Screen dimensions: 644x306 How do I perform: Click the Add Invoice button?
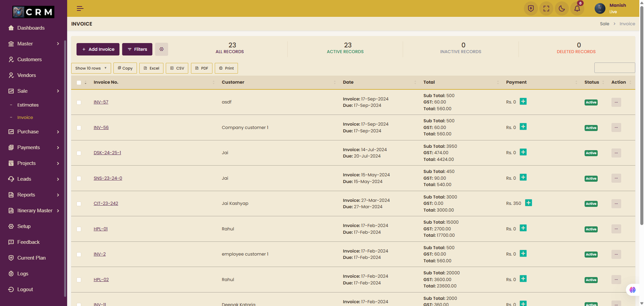pyautogui.click(x=98, y=49)
